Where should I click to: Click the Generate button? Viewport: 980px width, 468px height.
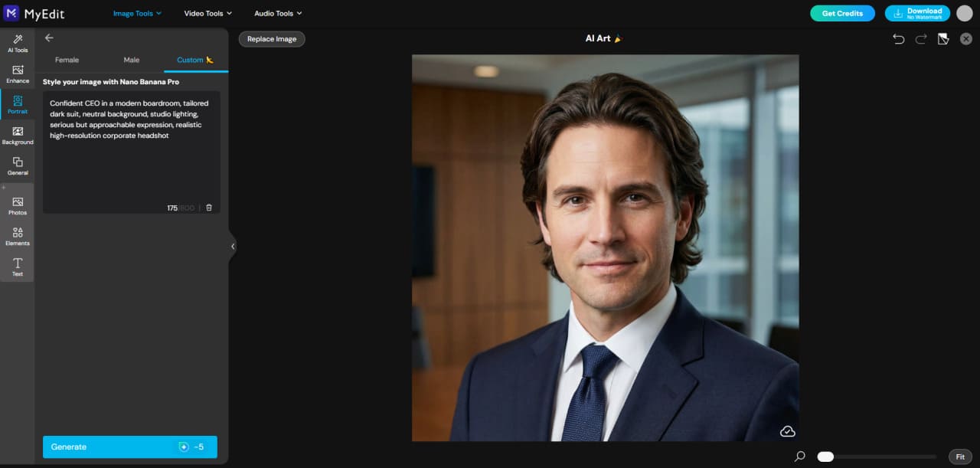coord(129,447)
